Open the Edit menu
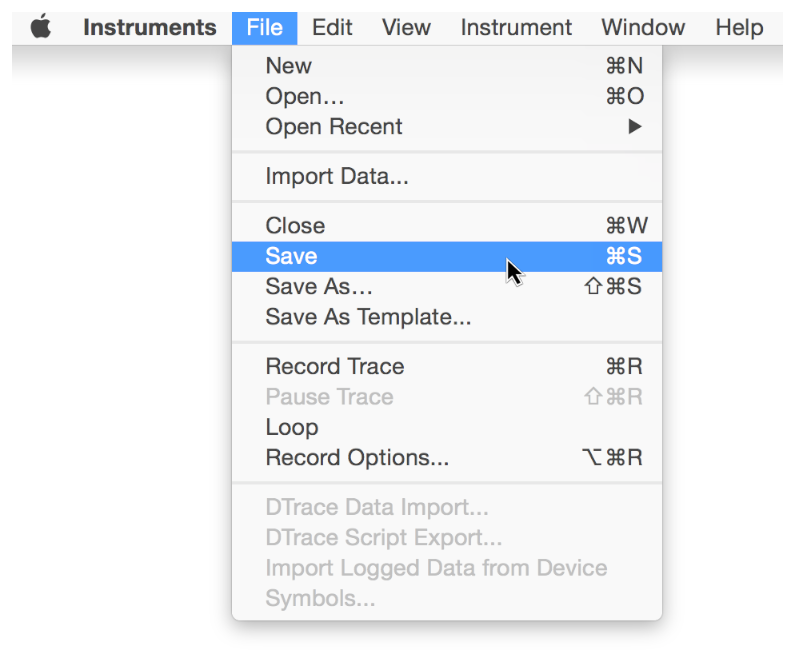The width and height of the screenshot is (795, 662). pos(332,28)
